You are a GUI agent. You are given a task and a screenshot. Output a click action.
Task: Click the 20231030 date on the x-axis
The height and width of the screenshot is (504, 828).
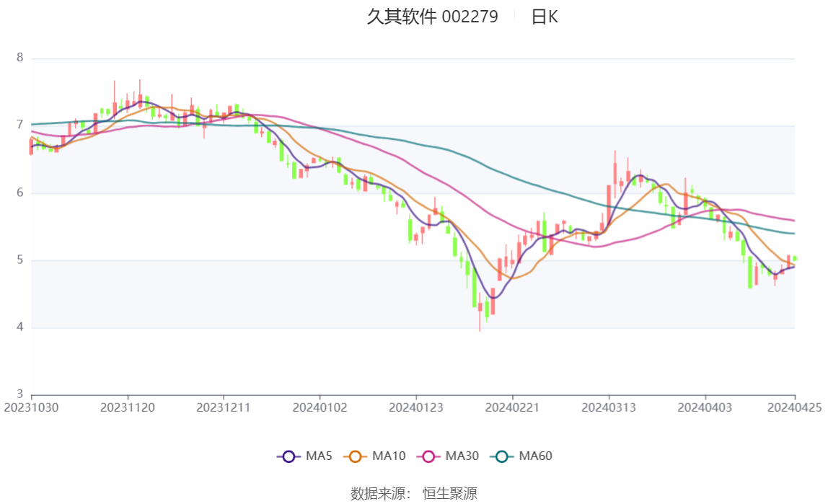pyautogui.click(x=32, y=407)
